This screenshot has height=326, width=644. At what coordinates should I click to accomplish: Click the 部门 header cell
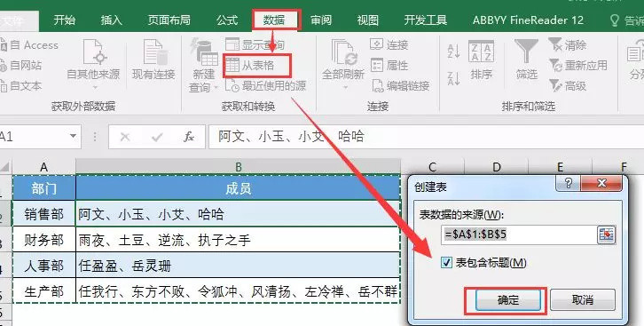[44, 188]
